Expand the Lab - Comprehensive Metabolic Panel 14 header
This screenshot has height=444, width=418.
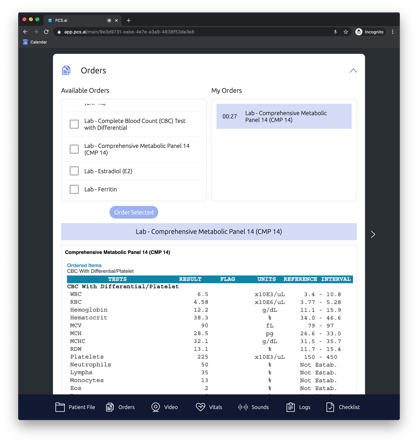pos(209,232)
